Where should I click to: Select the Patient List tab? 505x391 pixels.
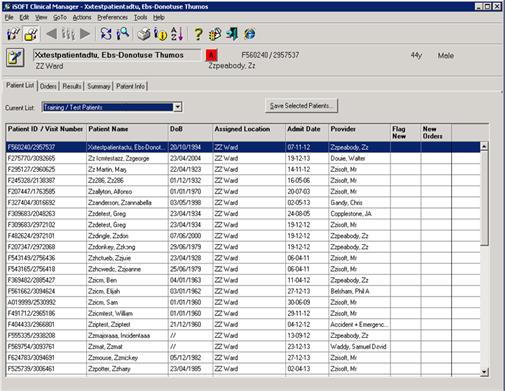click(x=20, y=85)
